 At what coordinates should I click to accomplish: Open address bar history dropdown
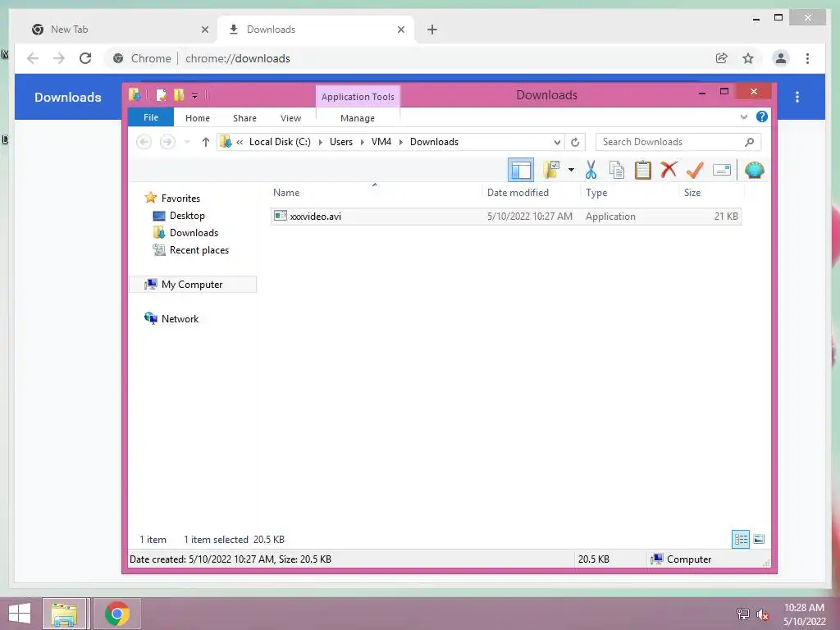point(557,142)
